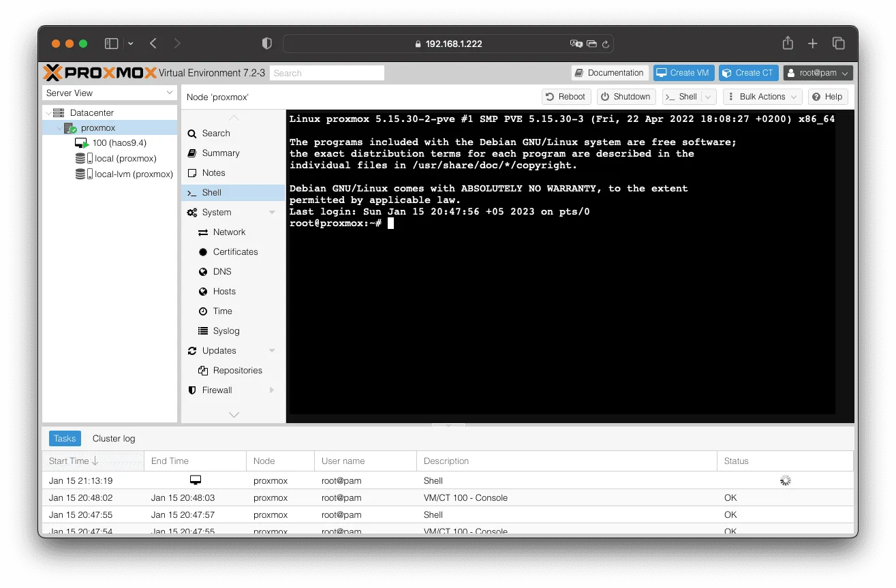Open the Network menu item

click(x=233, y=232)
